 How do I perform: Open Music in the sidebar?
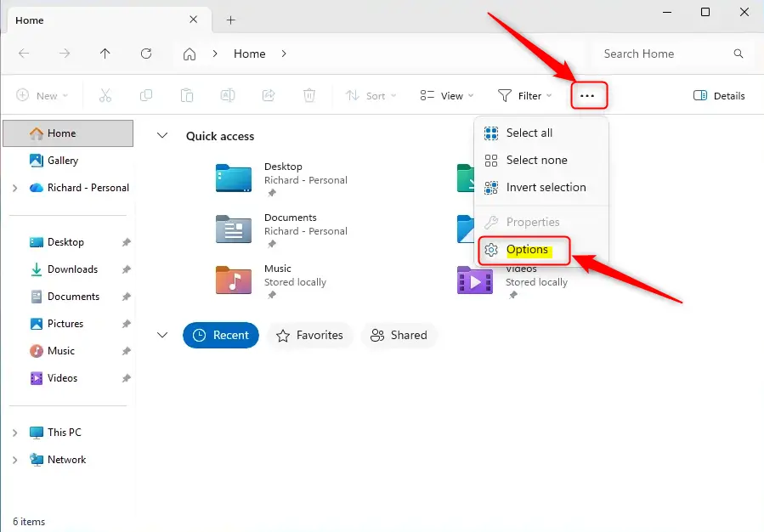52,351
